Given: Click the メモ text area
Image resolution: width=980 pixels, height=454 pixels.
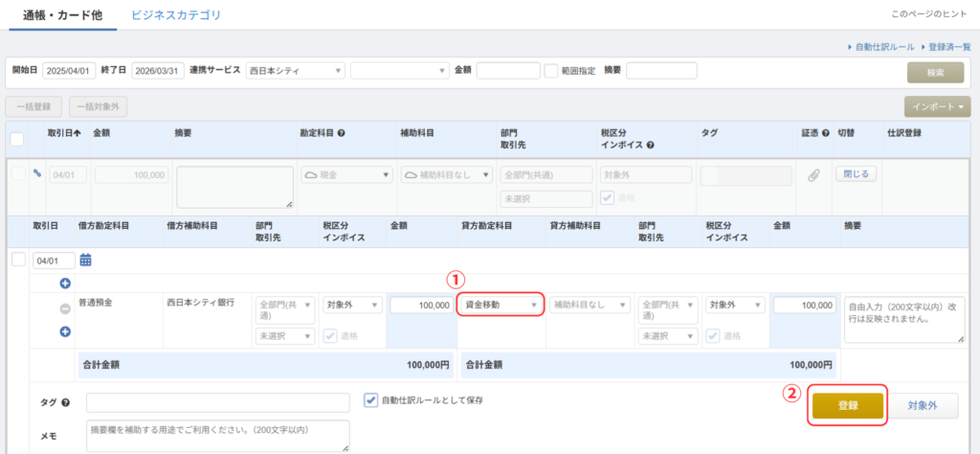Looking at the screenshot, I should click(x=216, y=435).
